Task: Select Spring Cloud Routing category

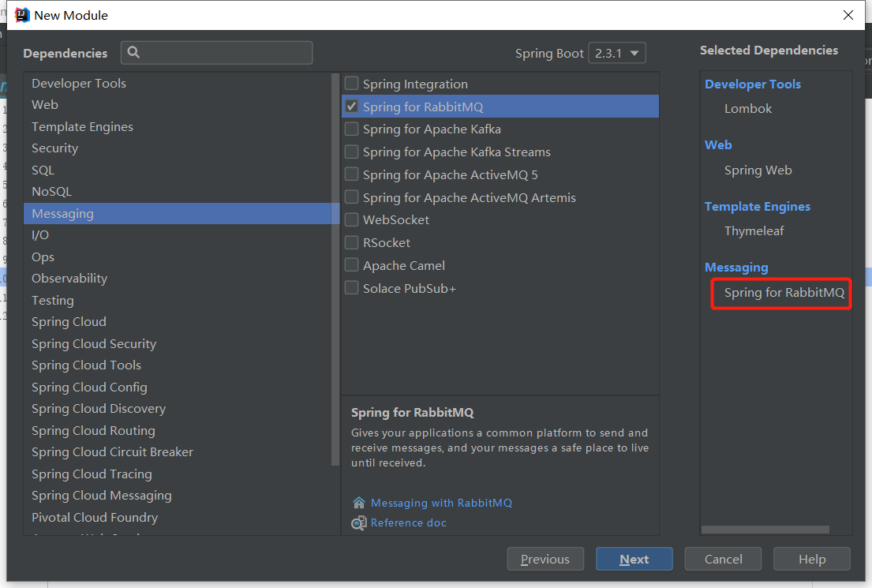Action: [178, 431]
